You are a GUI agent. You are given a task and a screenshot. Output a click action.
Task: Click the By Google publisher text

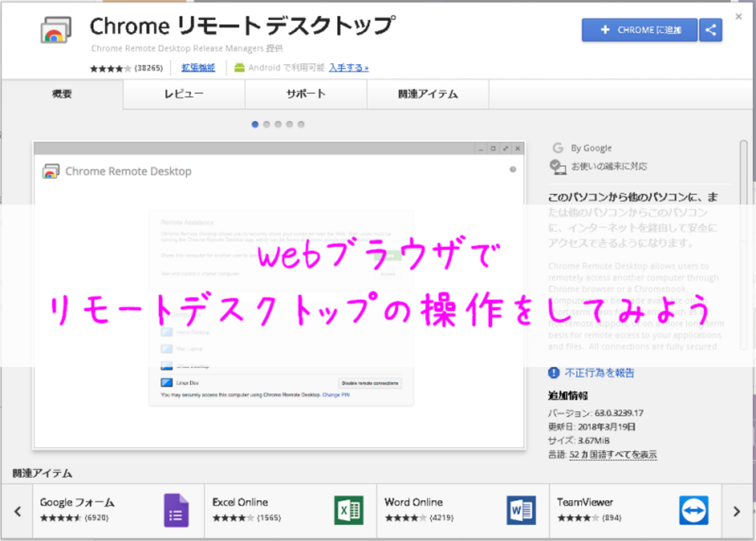tap(591, 148)
